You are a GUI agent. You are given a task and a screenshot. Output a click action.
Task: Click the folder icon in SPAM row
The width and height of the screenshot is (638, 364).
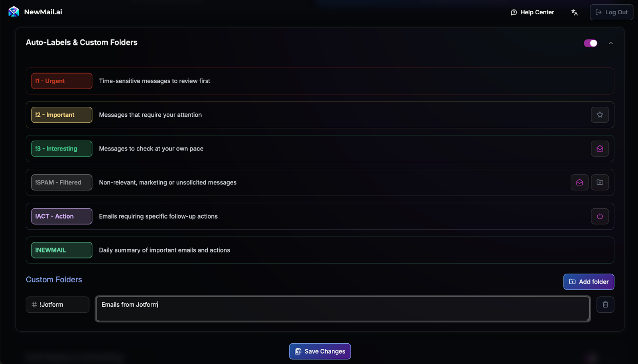[600, 182]
